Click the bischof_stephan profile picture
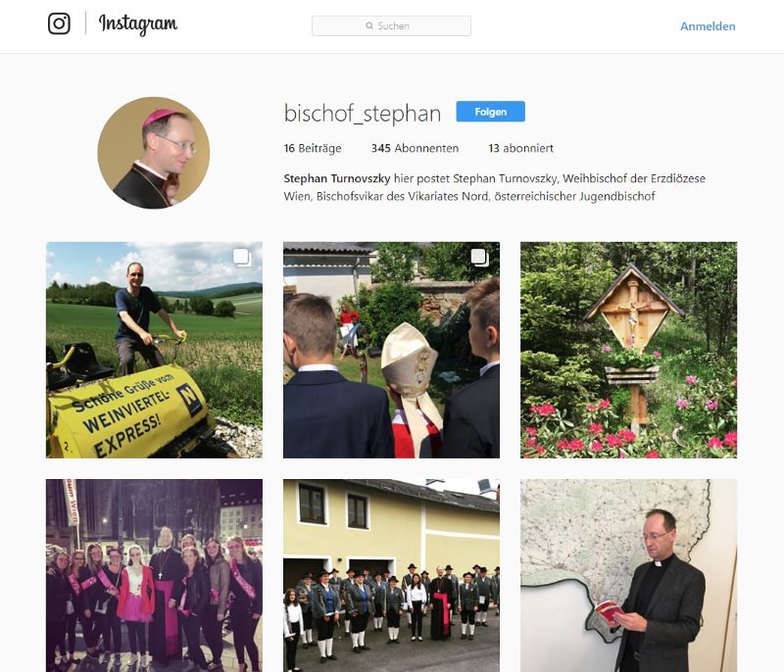 click(x=154, y=153)
